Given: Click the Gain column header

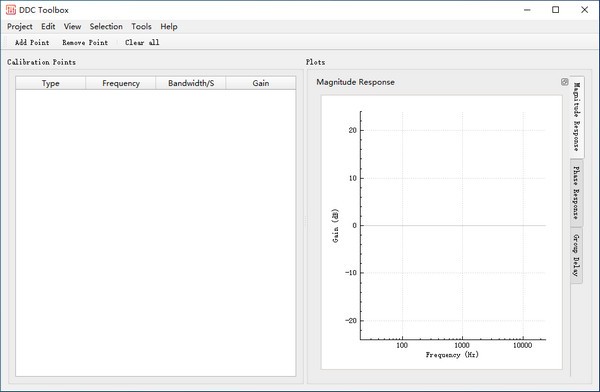Looking at the screenshot, I should pyautogui.click(x=261, y=83).
